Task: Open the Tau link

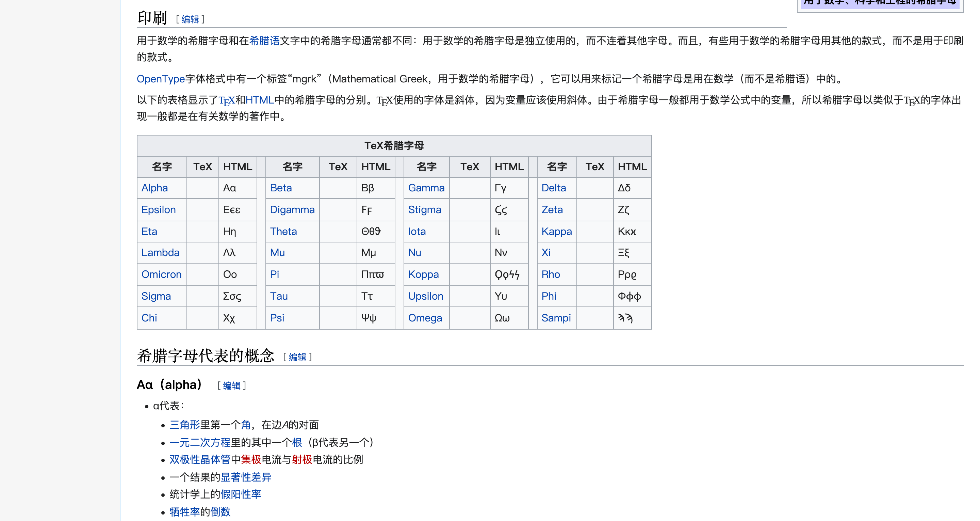Action: point(279,296)
